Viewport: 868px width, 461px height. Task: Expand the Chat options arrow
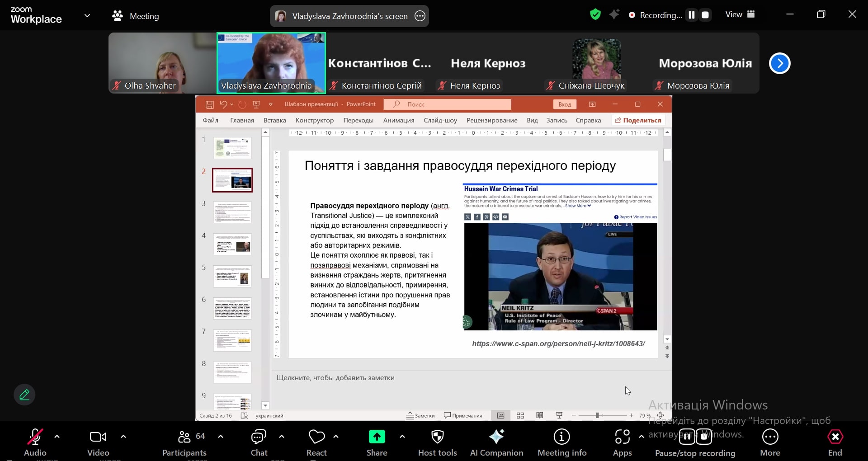coord(282,437)
